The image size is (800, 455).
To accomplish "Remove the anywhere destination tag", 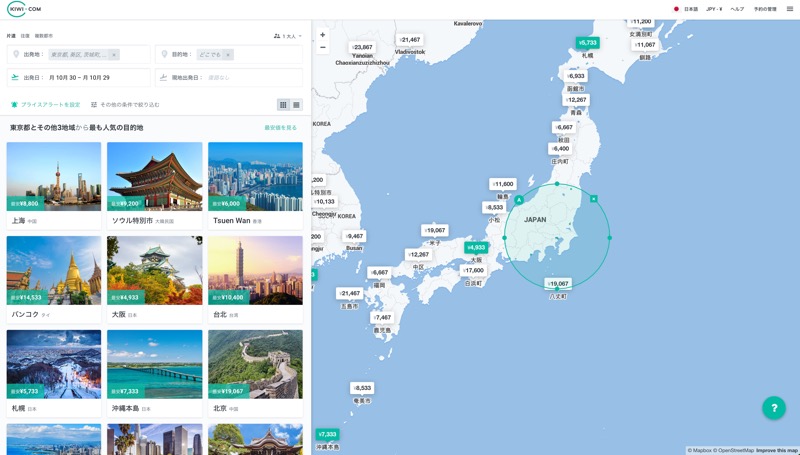I will pyautogui.click(x=228, y=55).
